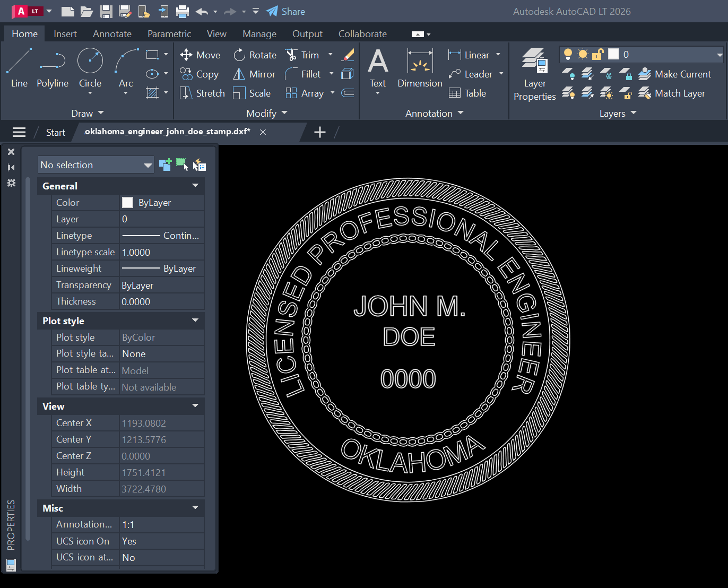
Task: Click the Fillet tool
Action: tap(303, 74)
